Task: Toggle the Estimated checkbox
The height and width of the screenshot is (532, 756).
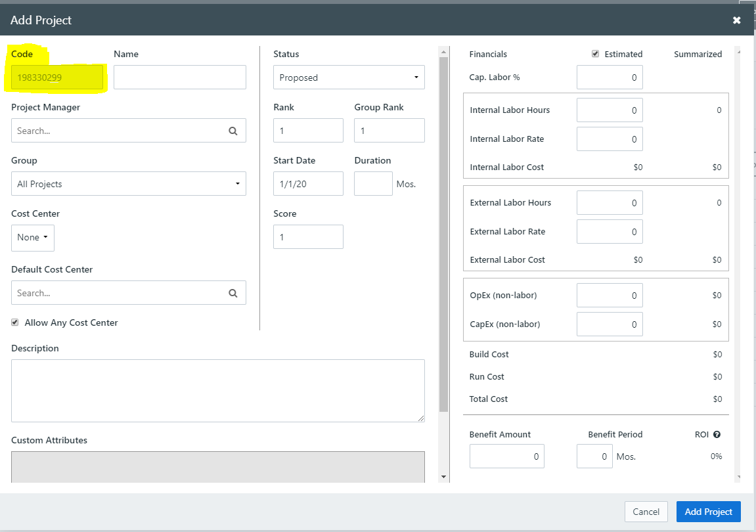Action: 596,54
